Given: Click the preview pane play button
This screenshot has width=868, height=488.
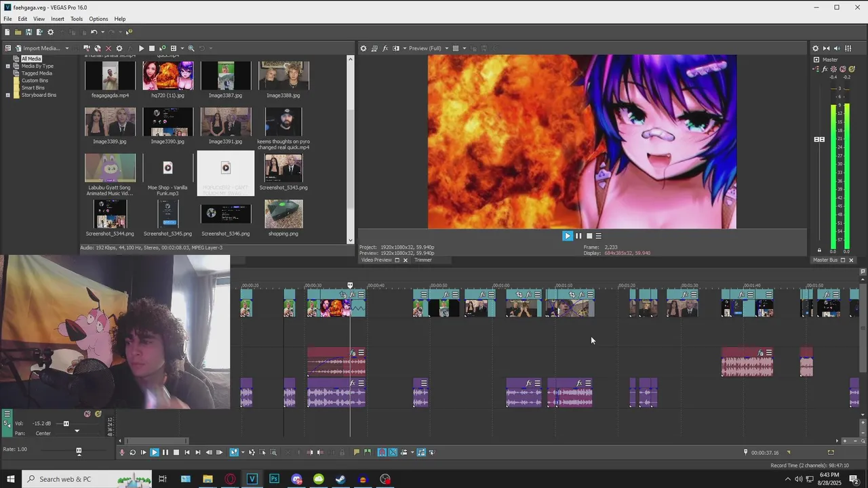Looking at the screenshot, I should (x=568, y=236).
